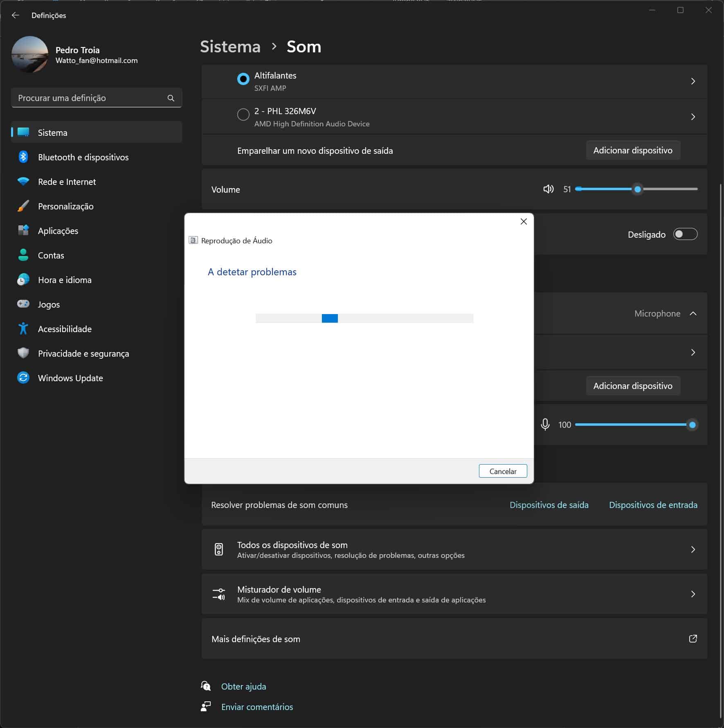Collapse the Microphone section chevron
This screenshot has width=724, height=728.
click(693, 314)
